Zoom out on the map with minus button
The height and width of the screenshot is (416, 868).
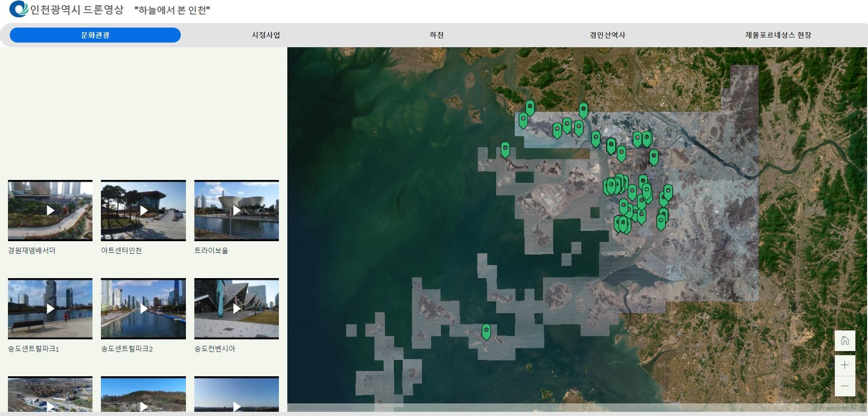(x=845, y=386)
